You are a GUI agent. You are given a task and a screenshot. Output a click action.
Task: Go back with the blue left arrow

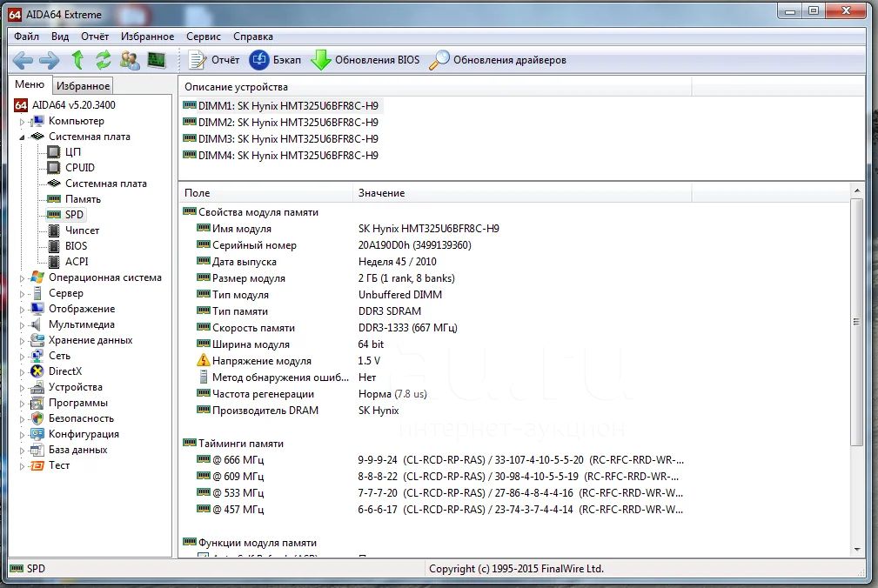coord(23,60)
